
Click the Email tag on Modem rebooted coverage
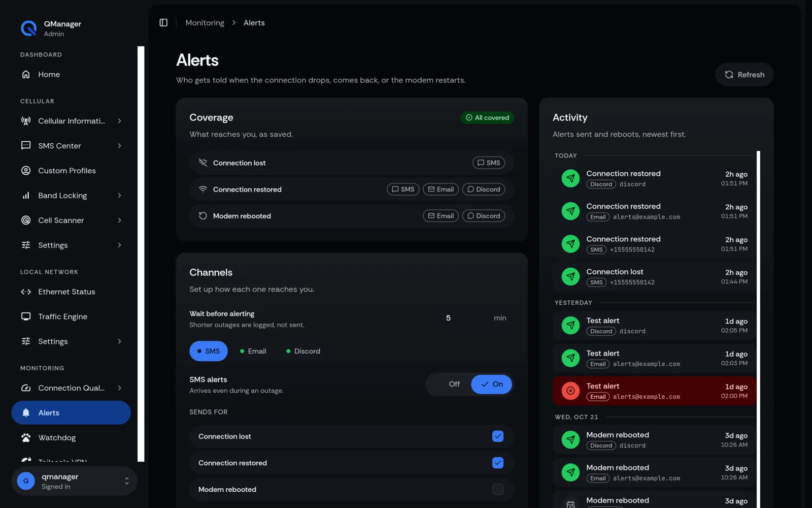pyautogui.click(x=441, y=216)
